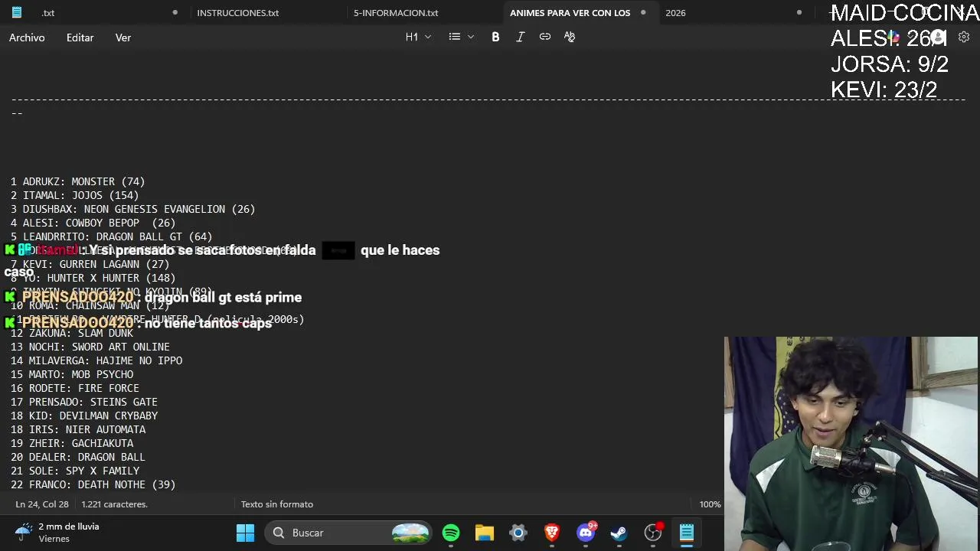Click the Notepad icon in the taskbar

click(687, 533)
